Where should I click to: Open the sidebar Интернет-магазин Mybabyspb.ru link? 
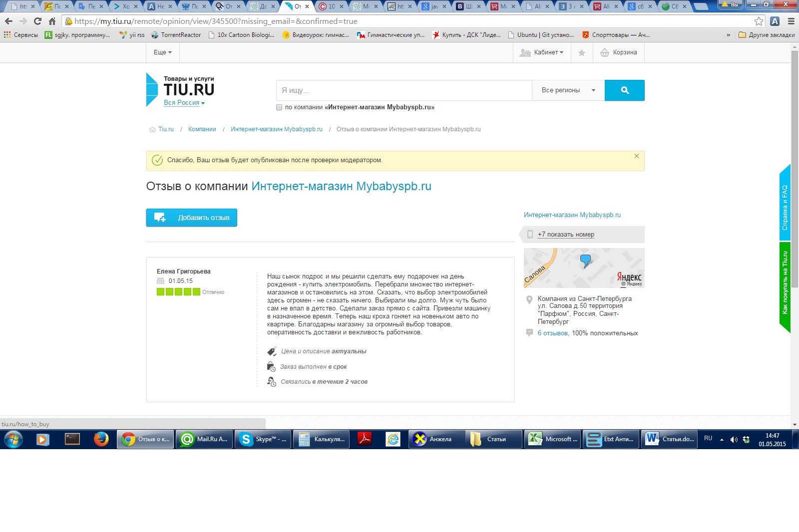pos(572,215)
